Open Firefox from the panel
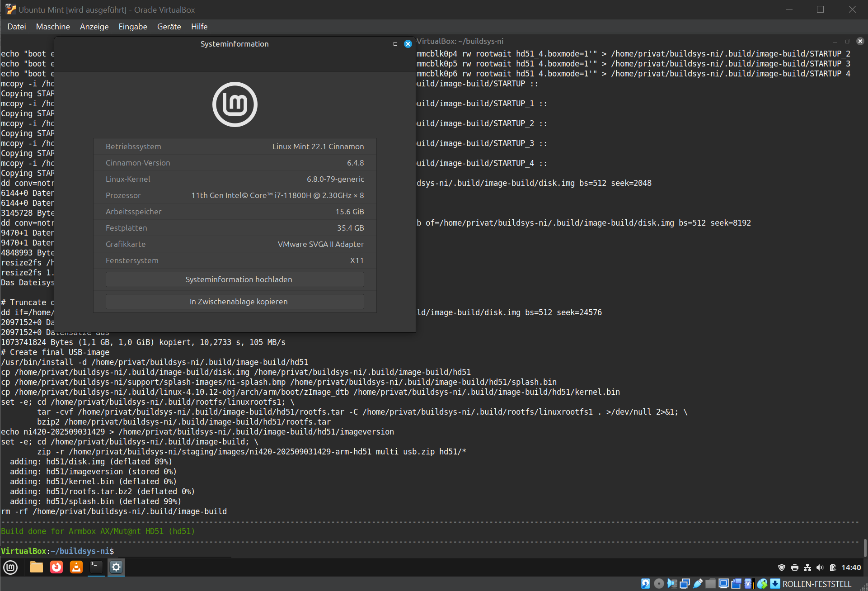The height and width of the screenshot is (591, 868). tap(56, 567)
